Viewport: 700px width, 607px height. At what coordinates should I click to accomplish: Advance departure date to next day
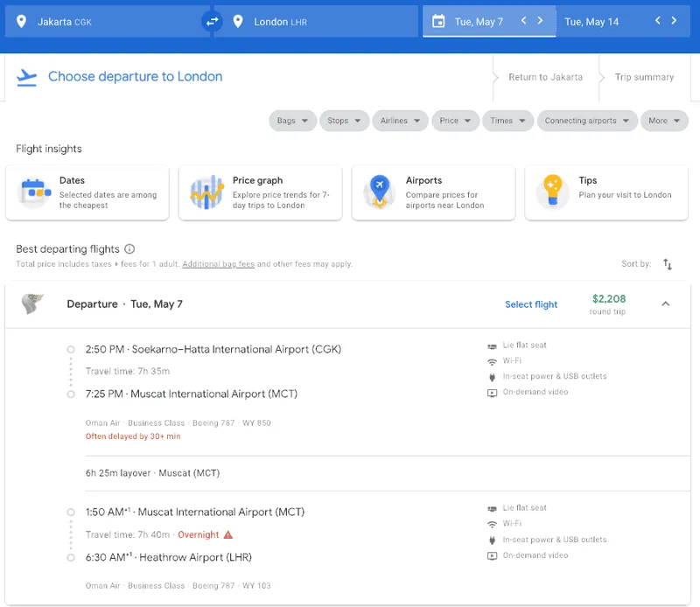coord(540,20)
